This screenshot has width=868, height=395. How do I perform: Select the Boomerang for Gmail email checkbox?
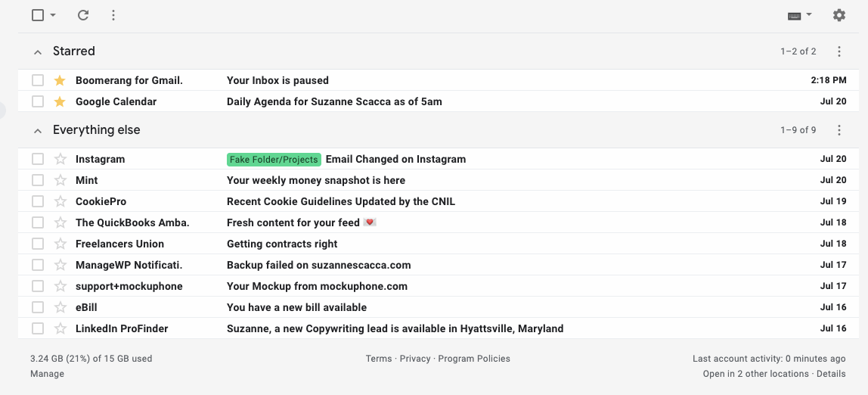coord(38,80)
